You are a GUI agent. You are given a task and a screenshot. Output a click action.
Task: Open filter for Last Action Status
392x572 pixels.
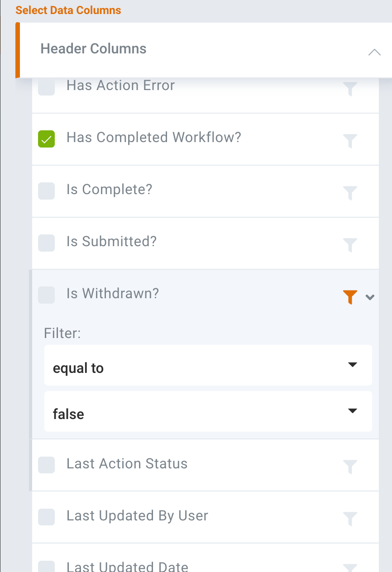tap(350, 467)
